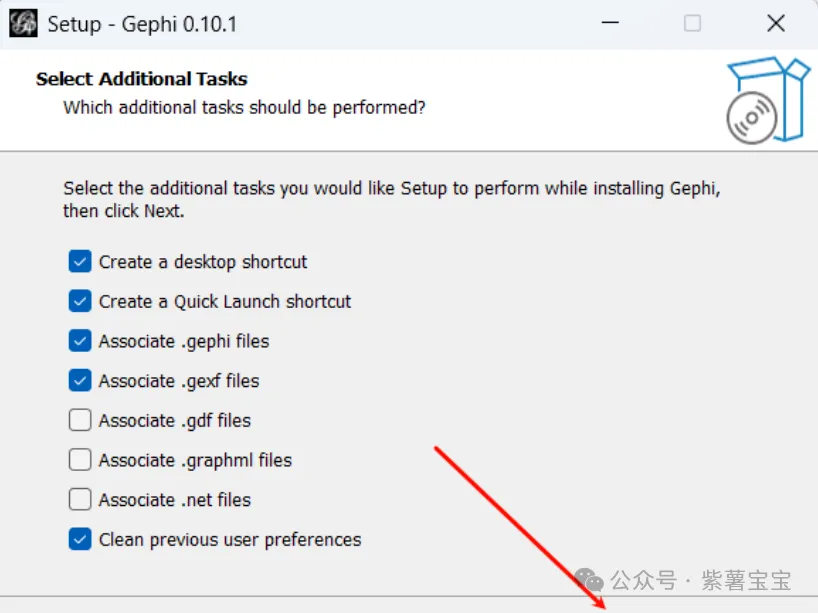Screen dimensions: 818x613
Task: Click the Associate .net files label
Action: 175,500
